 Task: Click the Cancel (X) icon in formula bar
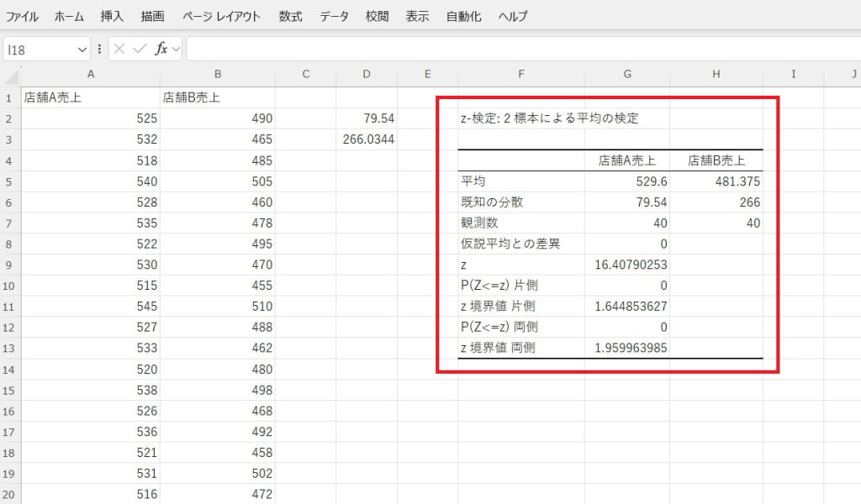click(x=119, y=50)
